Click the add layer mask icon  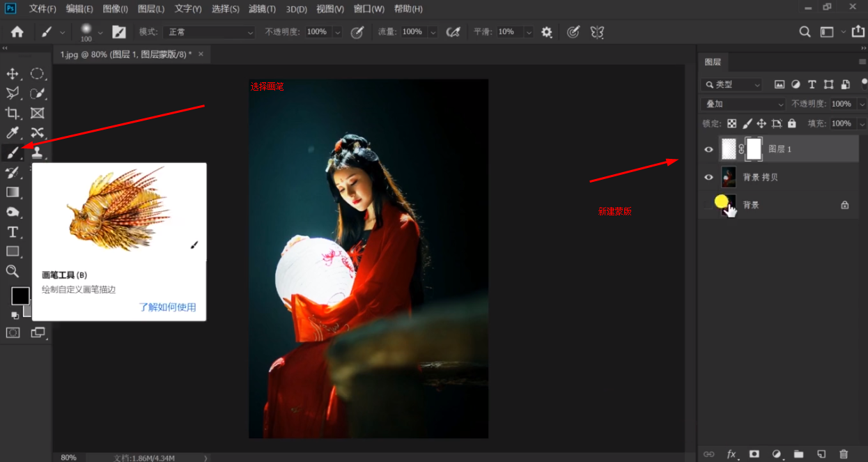[x=754, y=454]
